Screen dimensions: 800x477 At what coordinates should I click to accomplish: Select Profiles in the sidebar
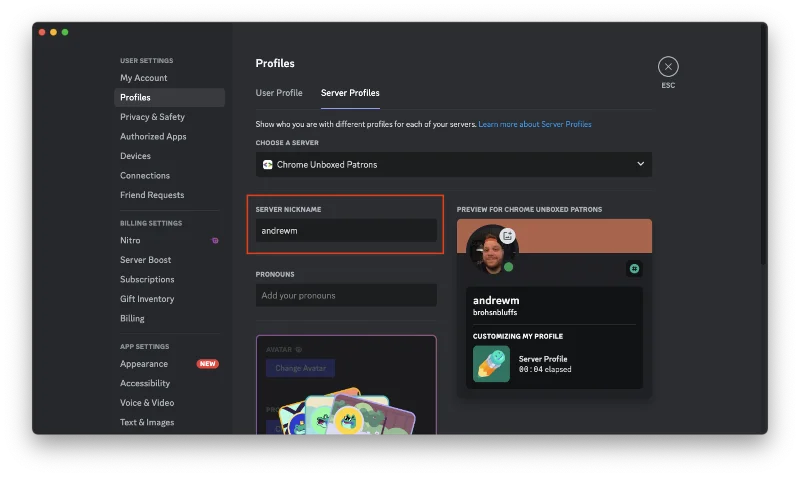[x=169, y=97]
